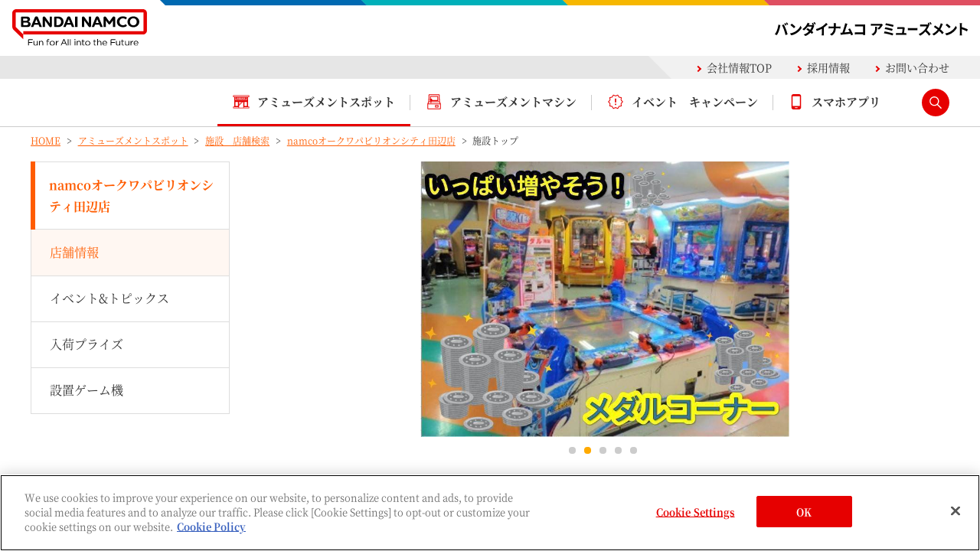Image resolution: width=980 pixels, height=551 pixels.
Task: Select the fifth carousel dot
Action: click(x=633, y=450)
